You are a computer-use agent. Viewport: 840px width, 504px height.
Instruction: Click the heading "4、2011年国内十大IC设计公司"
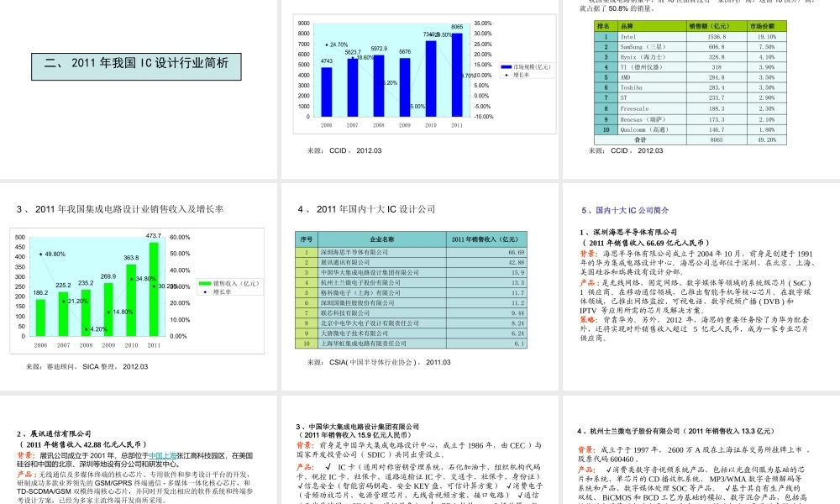366,209
